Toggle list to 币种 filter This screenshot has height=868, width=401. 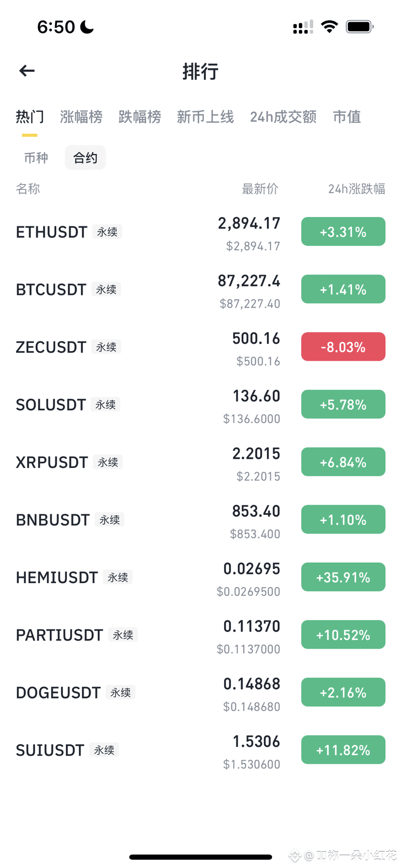[x=36, y=157]
